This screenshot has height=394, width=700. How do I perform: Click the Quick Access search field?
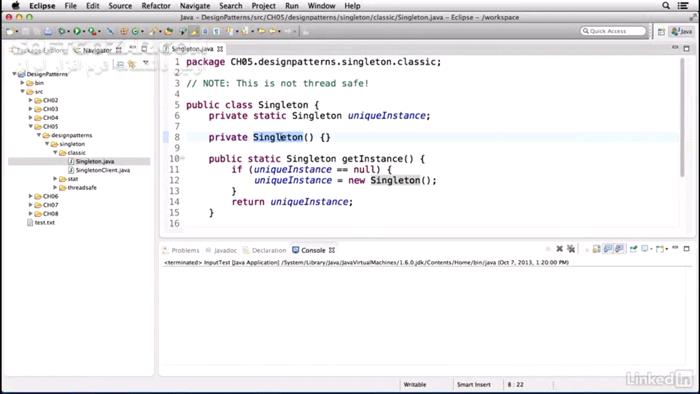click(613, 31)
